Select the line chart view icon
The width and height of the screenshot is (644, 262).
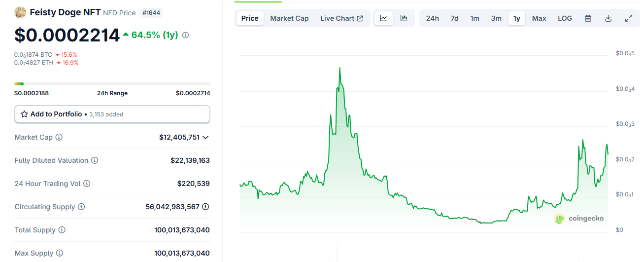(383, 18)
